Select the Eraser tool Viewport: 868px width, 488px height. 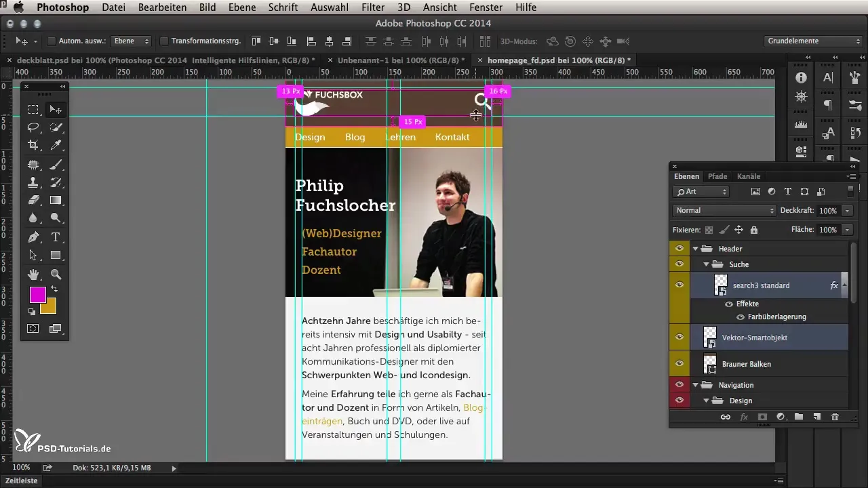[33, 201]
